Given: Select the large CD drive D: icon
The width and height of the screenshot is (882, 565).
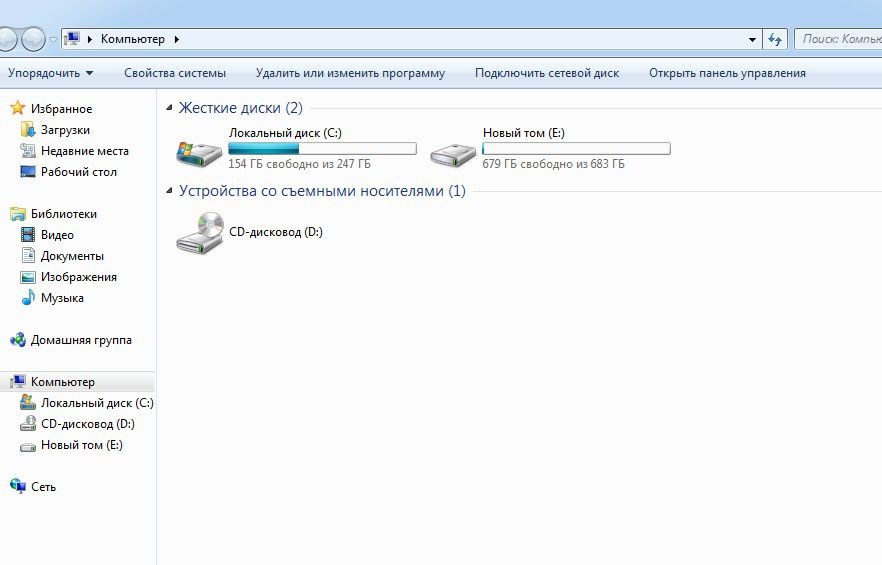Looking at the screenshot, I should pos(200,233).
